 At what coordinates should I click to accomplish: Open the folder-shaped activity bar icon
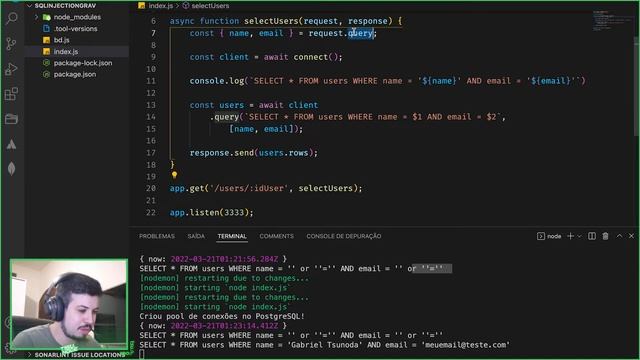(x=11, y=119)
